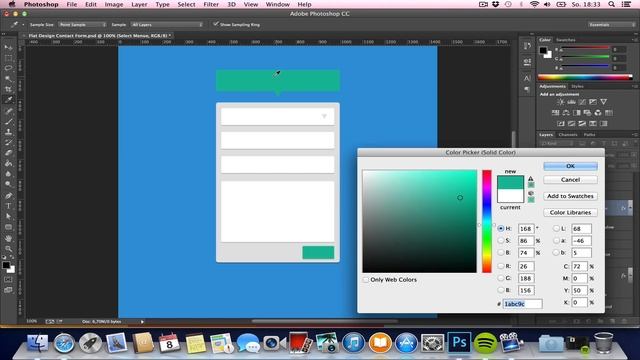This screenshot has width=640, height=360.
Task: Select the Horizontal Type tool
Action: click(x=8, y=206)
